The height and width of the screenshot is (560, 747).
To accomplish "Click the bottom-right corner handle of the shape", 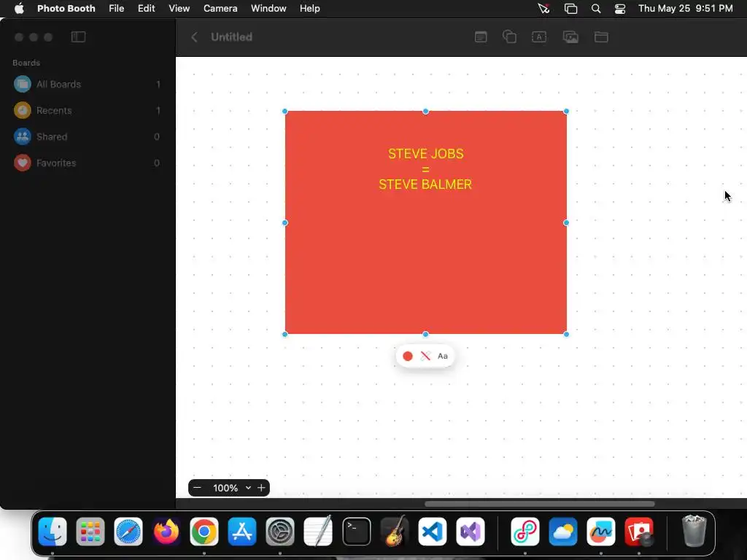I will click(x=566, y=334).
